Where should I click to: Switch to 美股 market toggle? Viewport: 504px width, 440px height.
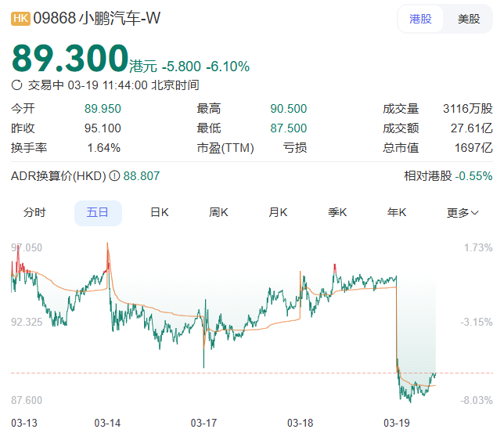[469, 19]
